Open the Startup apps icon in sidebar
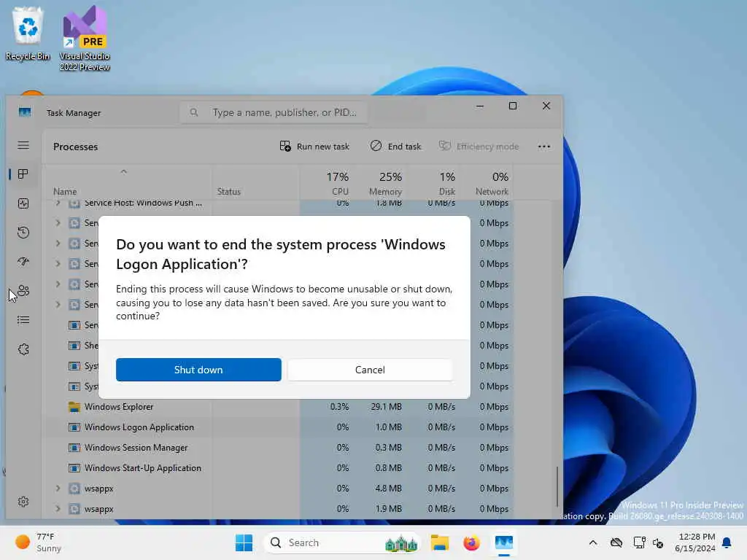 [23, 262]
